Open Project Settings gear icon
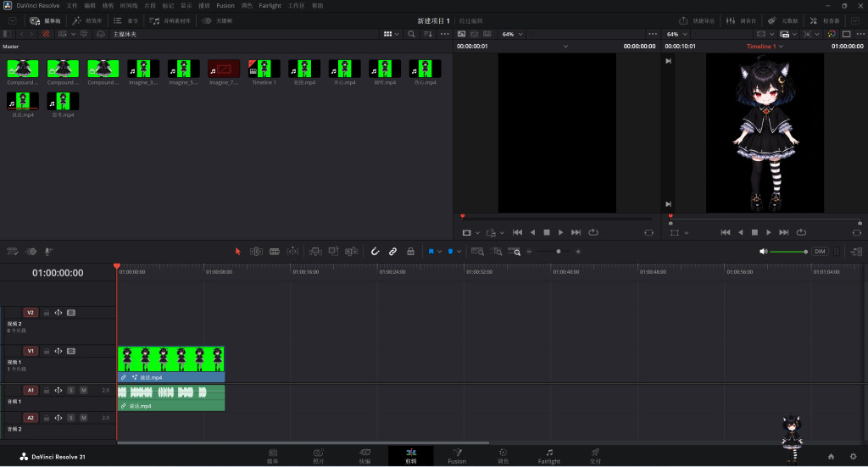868x467 pixels. pos(853,457)
